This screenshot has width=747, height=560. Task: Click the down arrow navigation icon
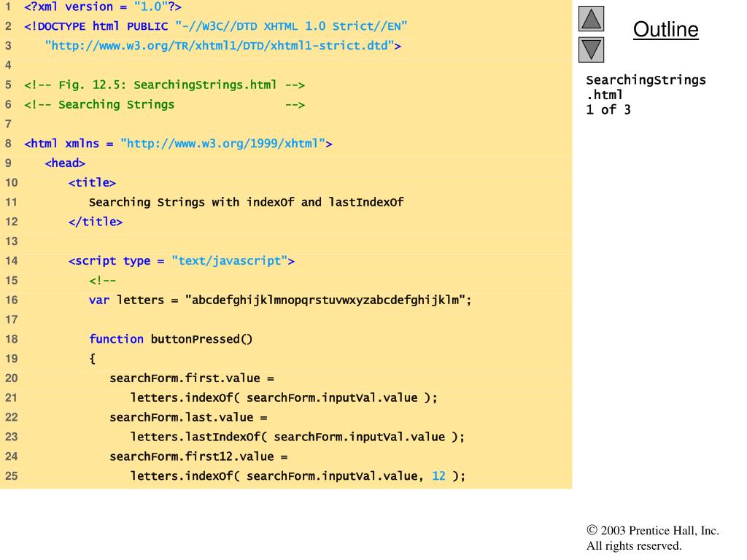(x=591, y=50)
